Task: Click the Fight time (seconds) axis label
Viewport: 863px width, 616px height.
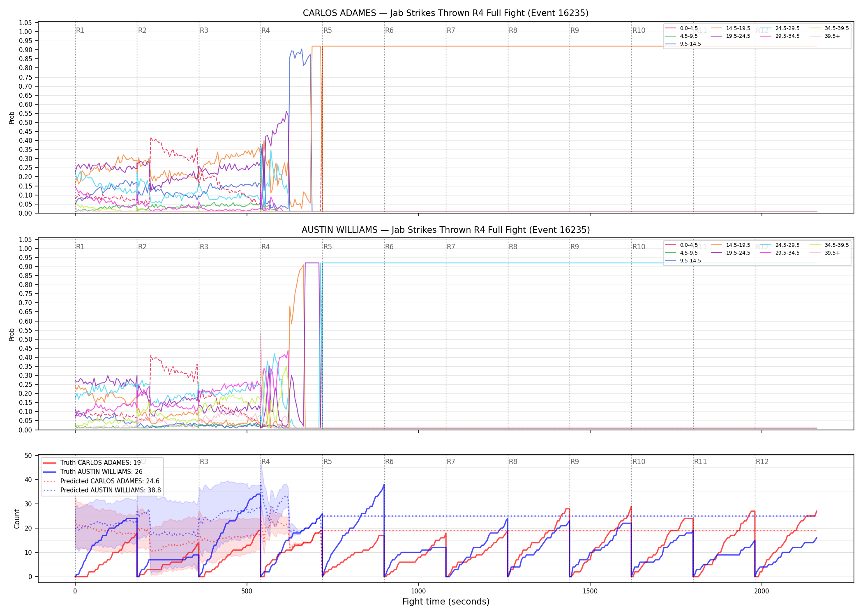Action: pyautogui.click(x=446, y=602)
